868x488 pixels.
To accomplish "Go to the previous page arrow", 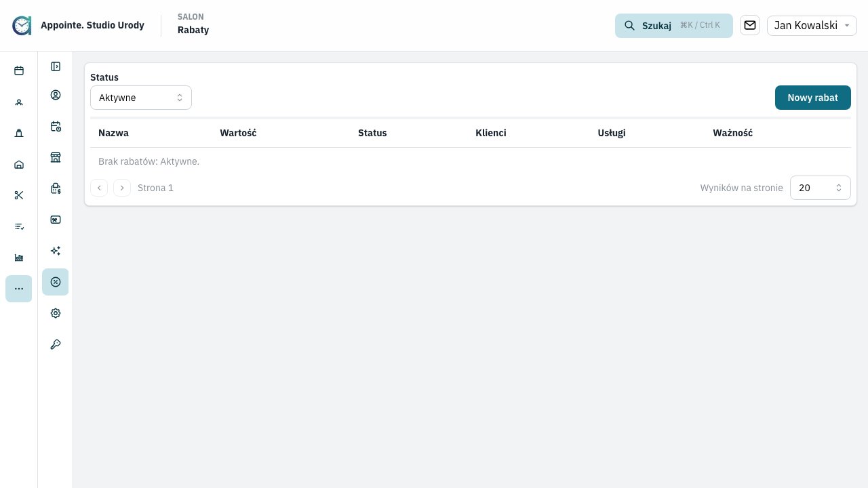I will point(99,188).
